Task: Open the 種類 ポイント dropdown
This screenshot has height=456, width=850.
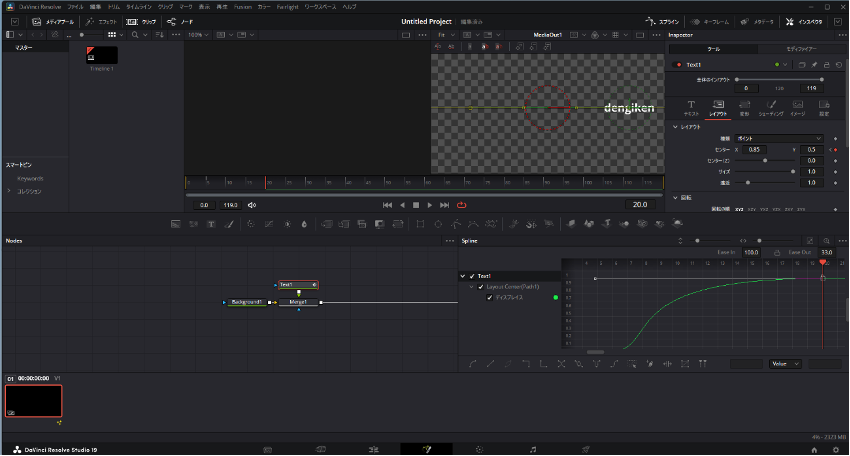Action: (x=779, y=138)
